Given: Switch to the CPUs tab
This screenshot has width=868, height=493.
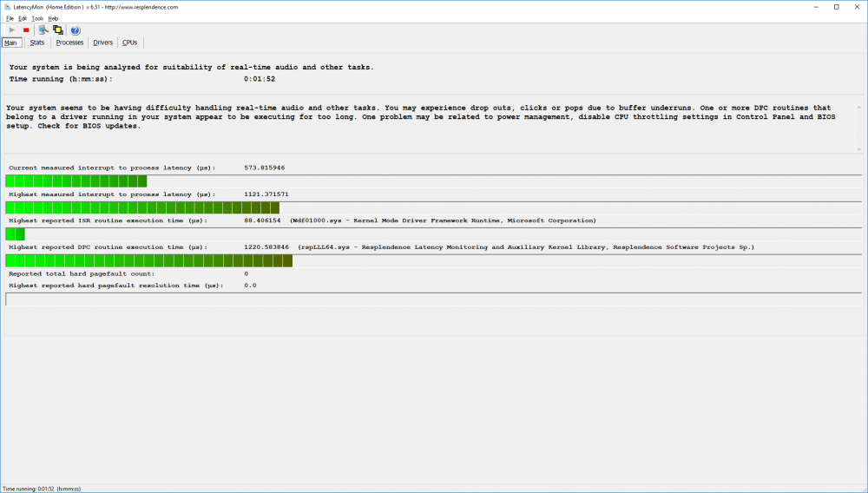Looking at the screenshot, I should tap(129, 43).
